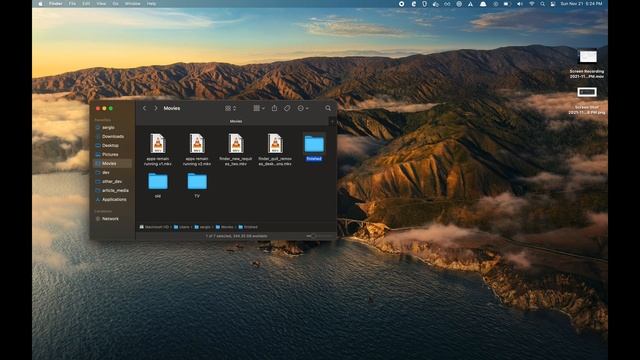640x360 pixels.
Task: Zoom the Finder window with green button
Action: pos(111,108)
